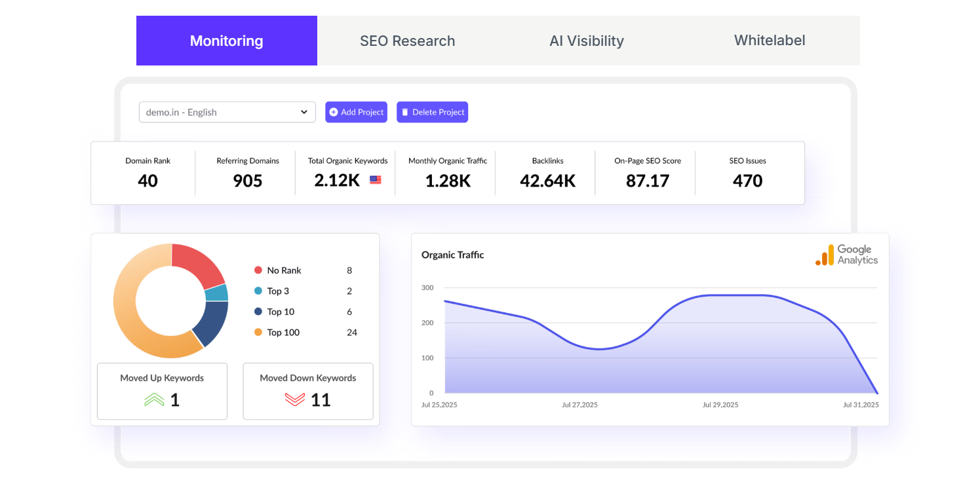Click the Jul 25,2025 axis label
The image size is (980, 482).
point(439,405)
